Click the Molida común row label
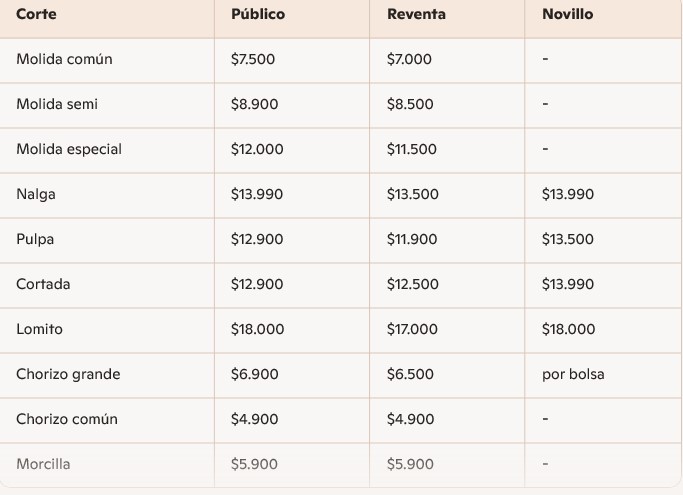 pos(64,59)
